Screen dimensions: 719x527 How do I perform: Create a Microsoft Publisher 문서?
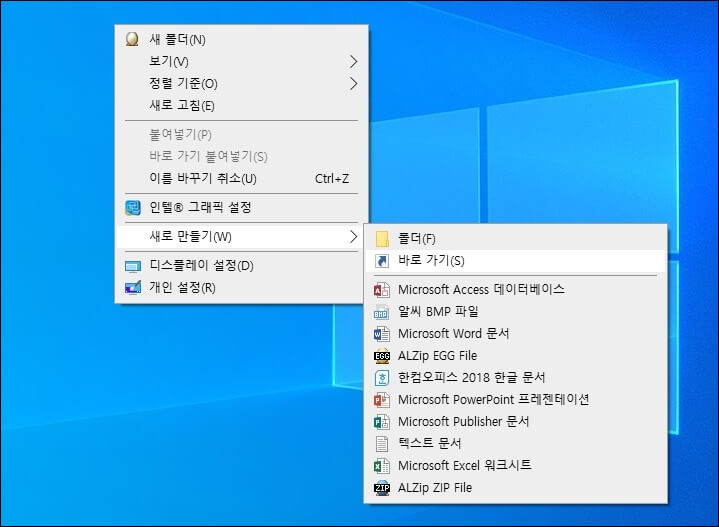click(x=515, y=422)
